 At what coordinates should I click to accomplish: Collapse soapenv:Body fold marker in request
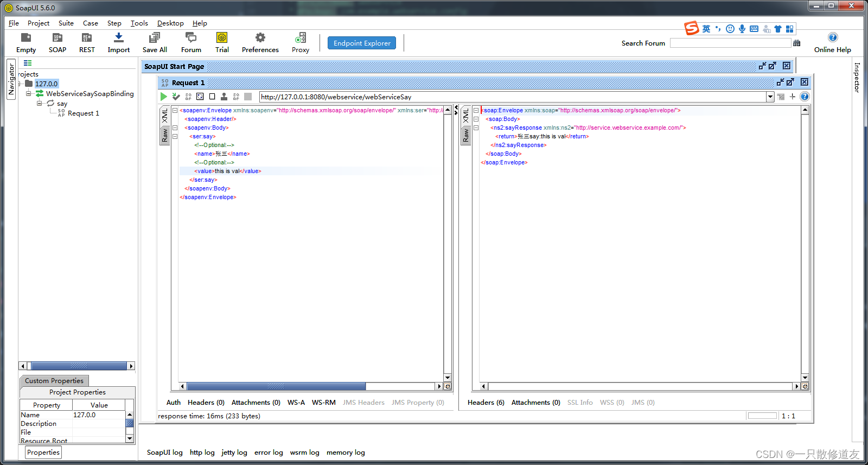[x=175, y=128]
